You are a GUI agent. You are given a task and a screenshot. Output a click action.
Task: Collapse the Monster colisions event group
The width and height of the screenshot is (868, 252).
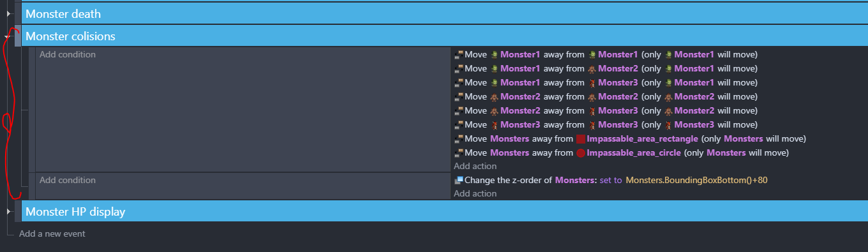[8, 36]
